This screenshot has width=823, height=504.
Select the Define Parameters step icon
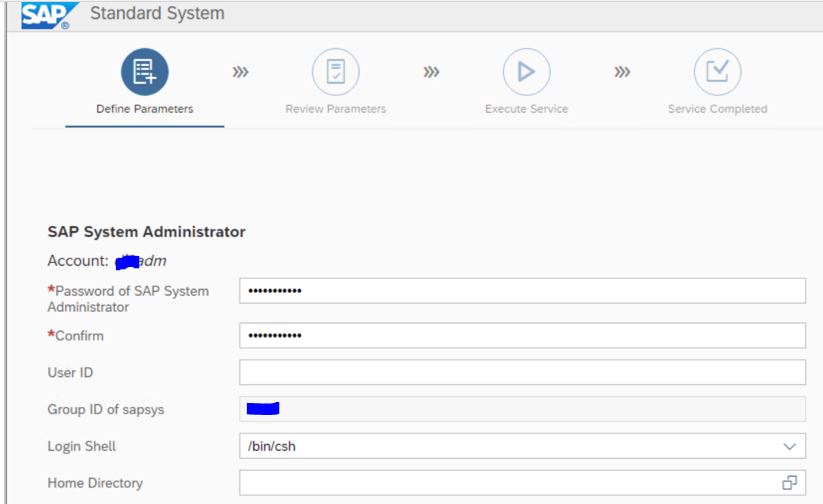(145, 72)
